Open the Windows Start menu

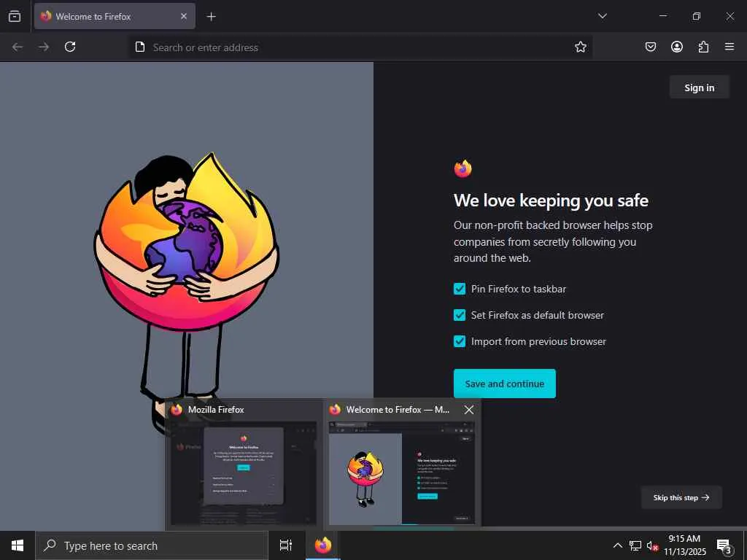(x=18, y=545)
